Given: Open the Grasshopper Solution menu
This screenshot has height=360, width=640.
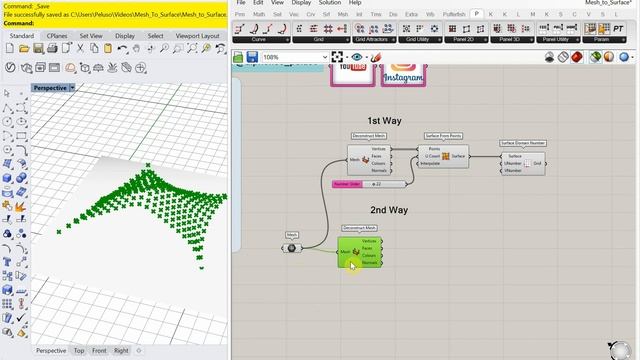Looking at the screenshot, I should click(330, 2).
